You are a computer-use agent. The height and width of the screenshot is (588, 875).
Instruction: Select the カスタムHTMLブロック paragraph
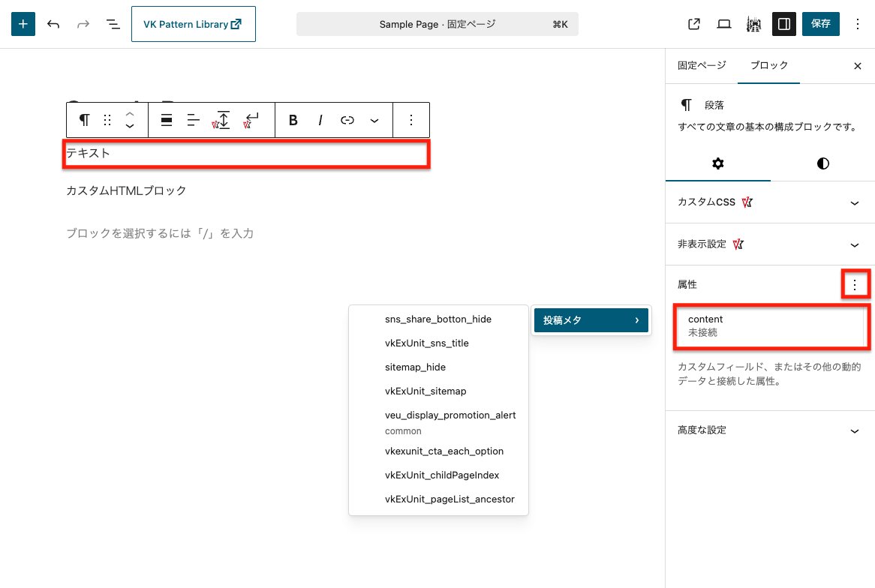click(x=126, y=190)
